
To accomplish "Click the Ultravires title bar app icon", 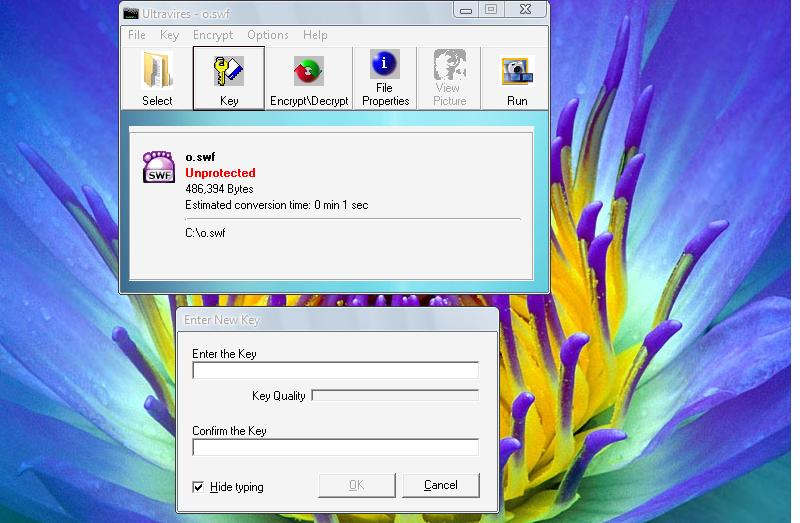I will click(x=131, y=13).
